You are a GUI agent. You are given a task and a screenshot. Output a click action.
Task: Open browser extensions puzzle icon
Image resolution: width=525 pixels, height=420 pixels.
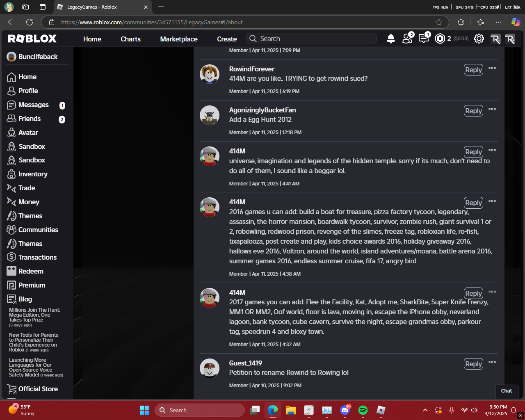[461, 22]
